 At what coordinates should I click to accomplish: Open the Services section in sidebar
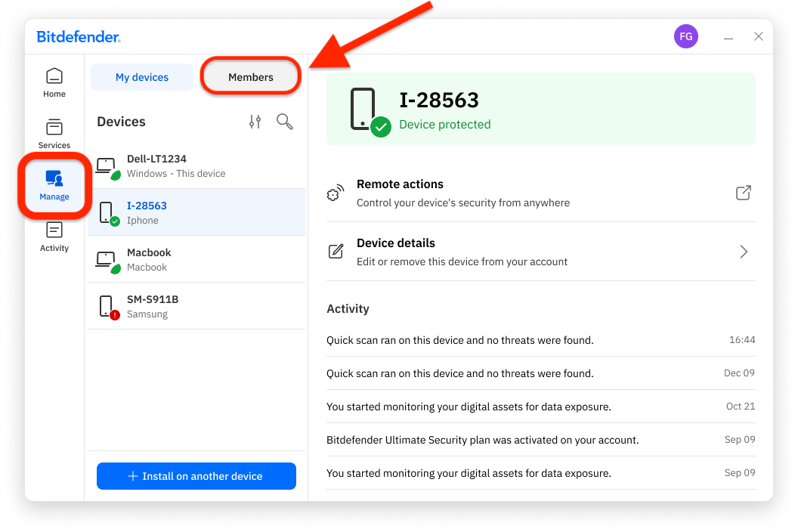[x=54, y=134]
